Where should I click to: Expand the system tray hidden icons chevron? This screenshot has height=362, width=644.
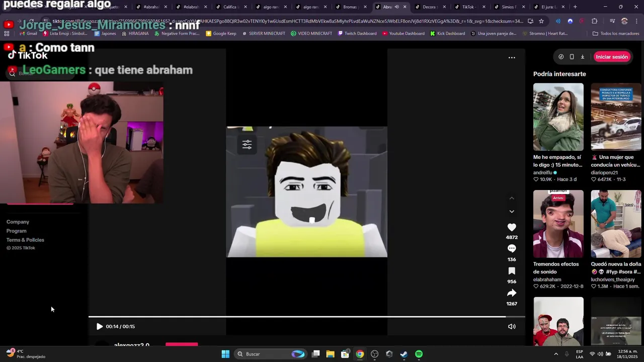click(x=556, y=354)
